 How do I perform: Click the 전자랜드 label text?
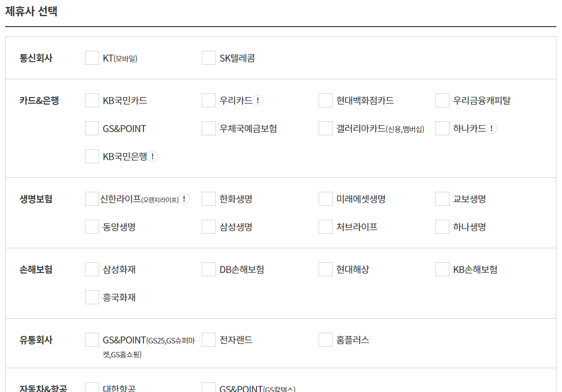click(236, 340)
